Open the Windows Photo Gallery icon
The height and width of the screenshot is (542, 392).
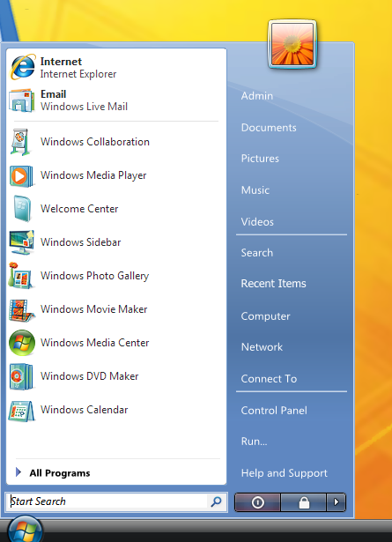pos(21,276)
